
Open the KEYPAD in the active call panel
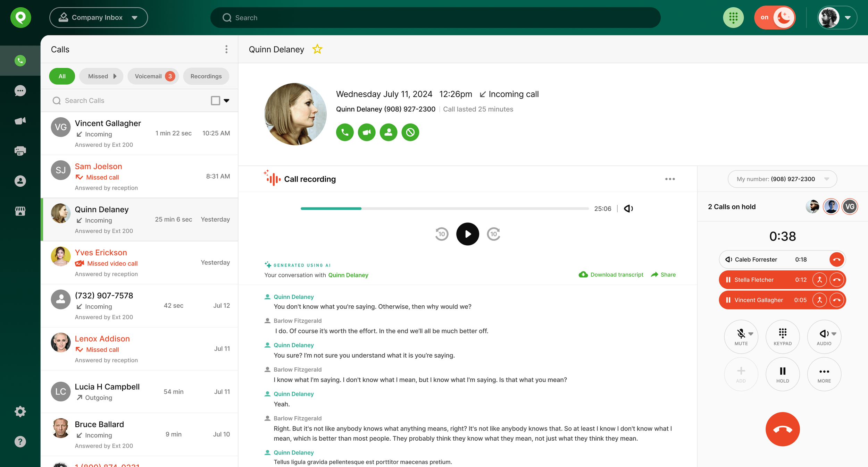click(x=783, y=337)
